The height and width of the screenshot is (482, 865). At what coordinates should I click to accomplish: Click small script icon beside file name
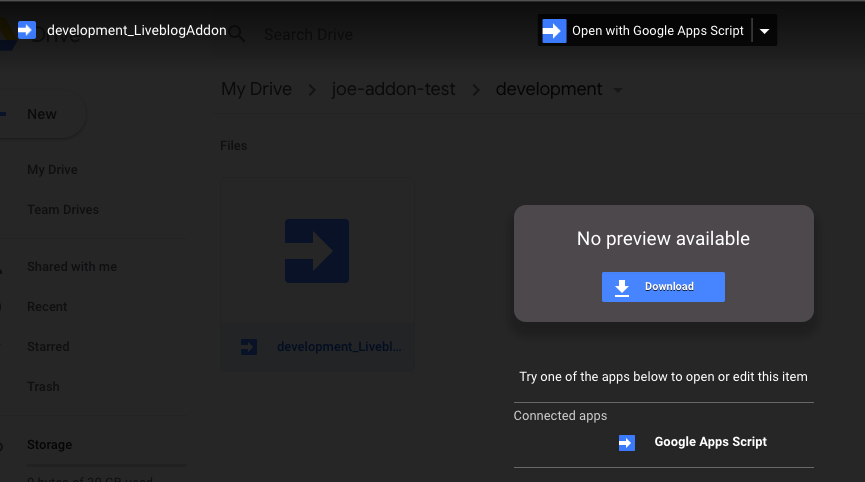(249, 347)
